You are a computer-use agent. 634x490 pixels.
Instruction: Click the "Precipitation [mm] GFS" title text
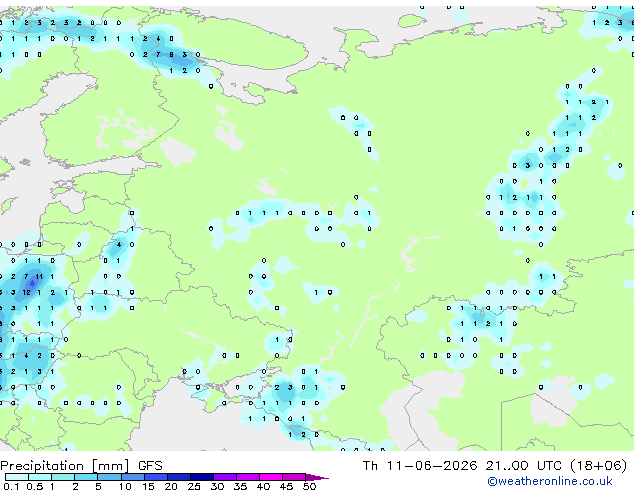pos(81,466)
